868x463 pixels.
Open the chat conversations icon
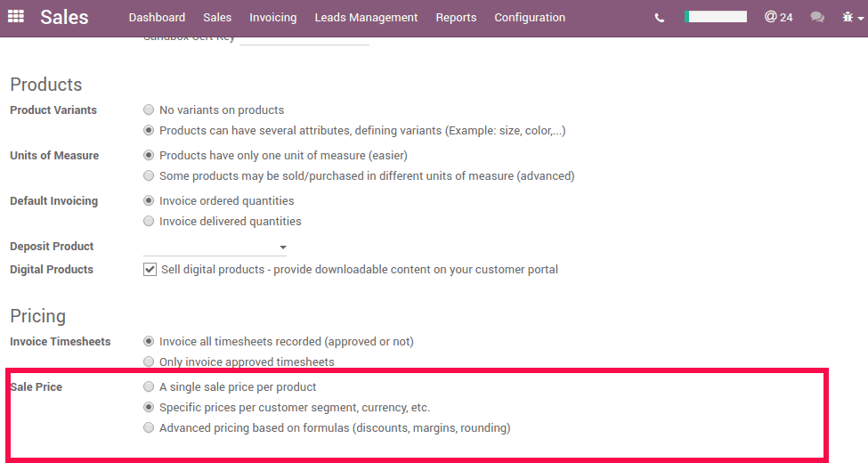click(x=817, y=18)
